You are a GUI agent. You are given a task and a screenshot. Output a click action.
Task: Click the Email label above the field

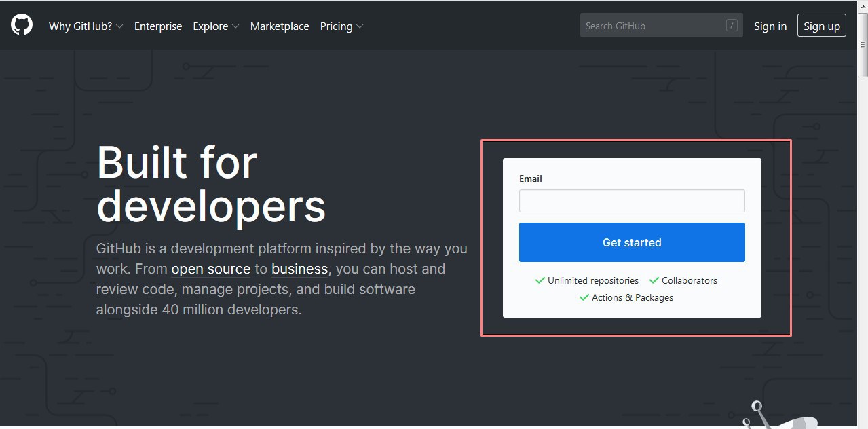pos(531,179)
